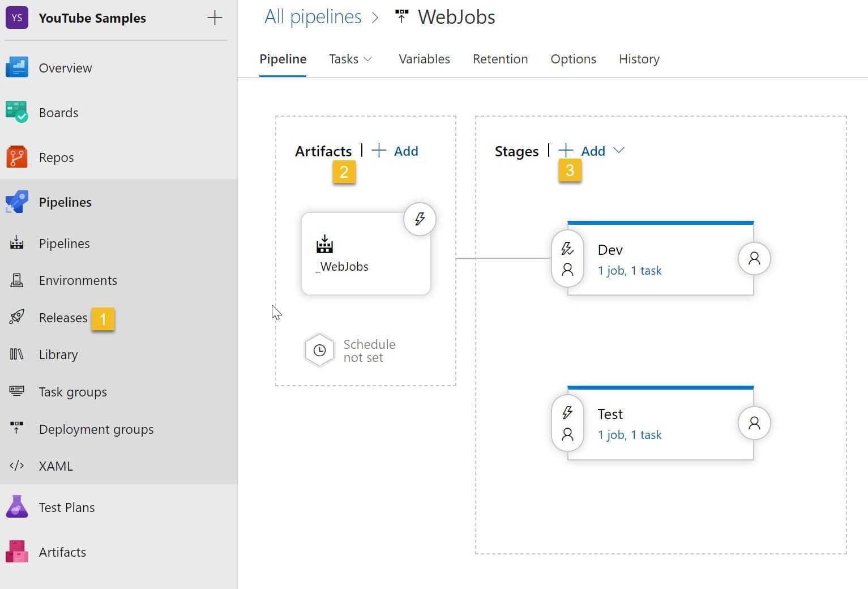868x589 pixels.
Task: Open the Dev stage 1 job, 1 task link
Action: pos(630,271)
